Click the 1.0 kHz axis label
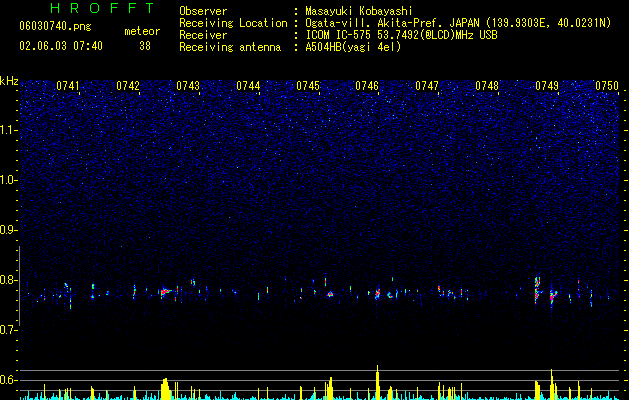 pos(8,180)
